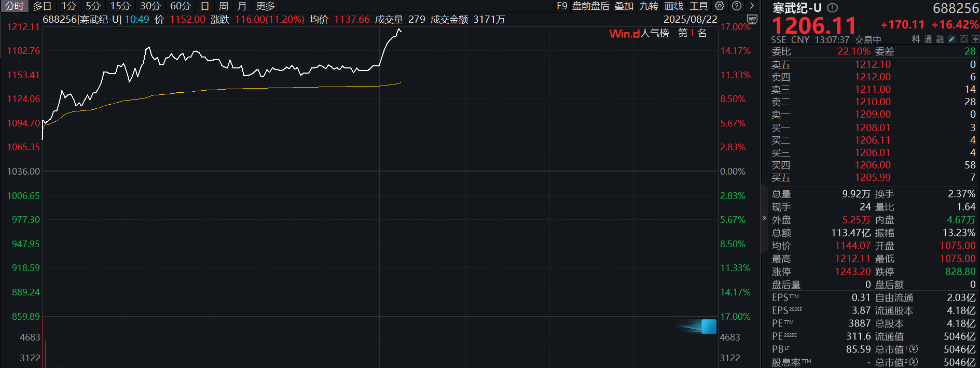The height and width of the screenshot is (368, 980).
Task: Set a price alert bell icon
Action: click(x=963, y=39)
